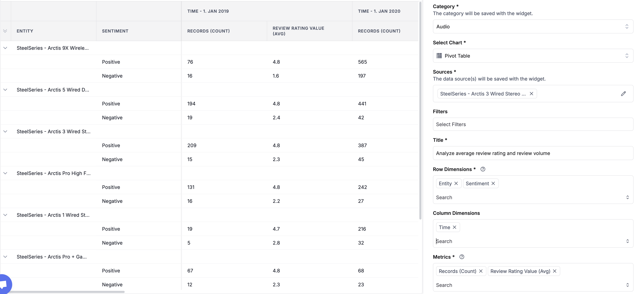Image resolution: width=644 pixels, height=294 pixels.
Task: Remove the Review Rating Value (Avg) metric
Action: [554, 271]
